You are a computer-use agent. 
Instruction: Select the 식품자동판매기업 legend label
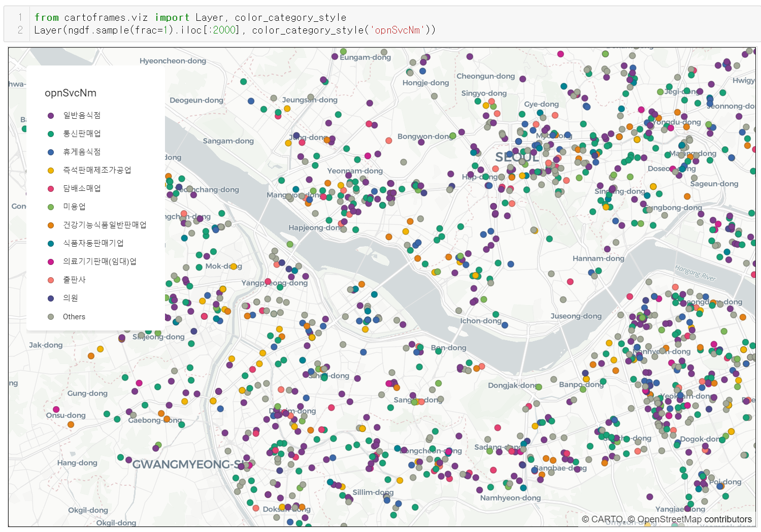[x=93, y=243]
